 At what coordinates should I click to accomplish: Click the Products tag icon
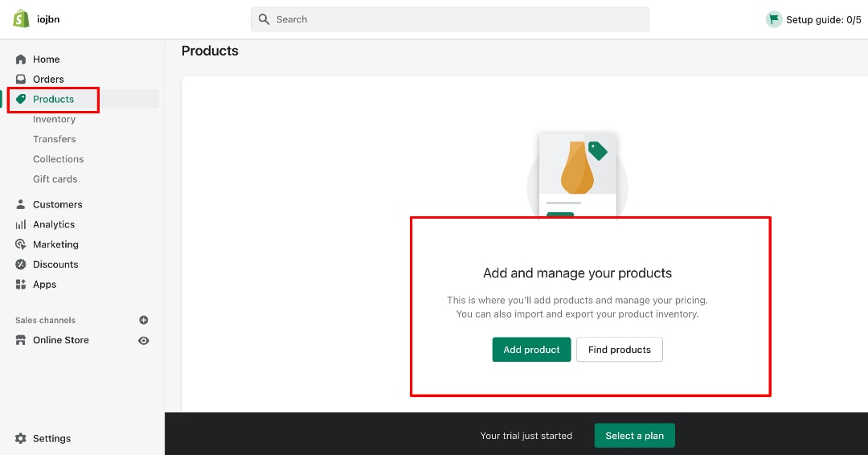(x=20, y=99)
